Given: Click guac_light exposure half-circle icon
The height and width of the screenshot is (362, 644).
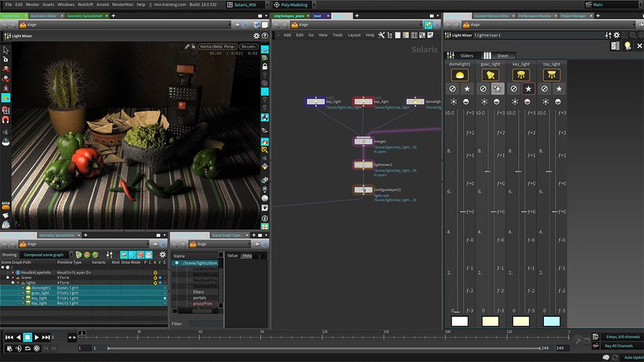Looking at the screenshot, I should click(497, 102).
